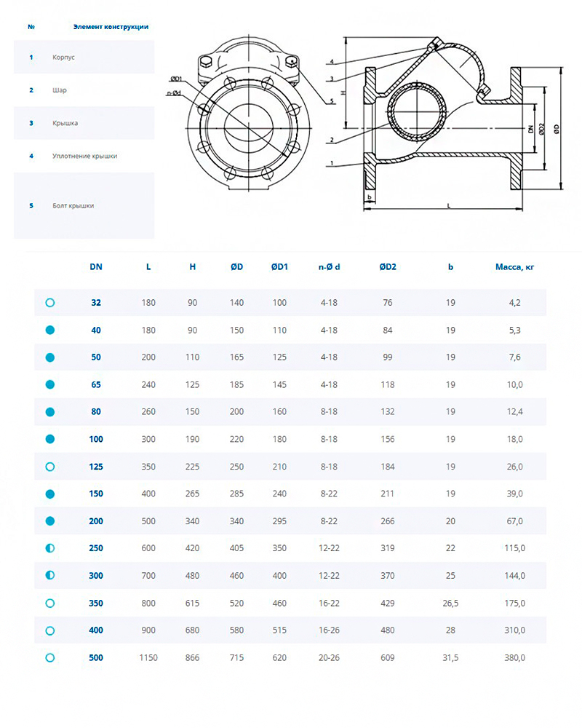The image size is (582, 728).
Task: Click the DN value 400 link
Action: 96,630
